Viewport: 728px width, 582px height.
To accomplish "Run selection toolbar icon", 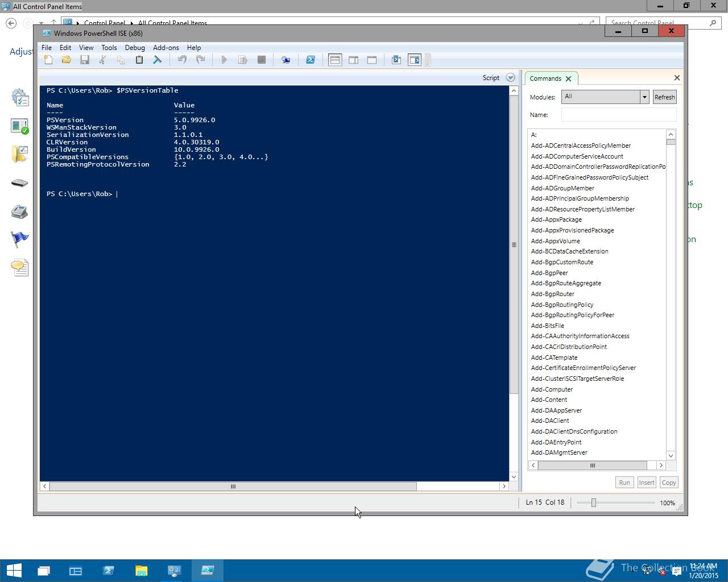I will tap(242, 60).
